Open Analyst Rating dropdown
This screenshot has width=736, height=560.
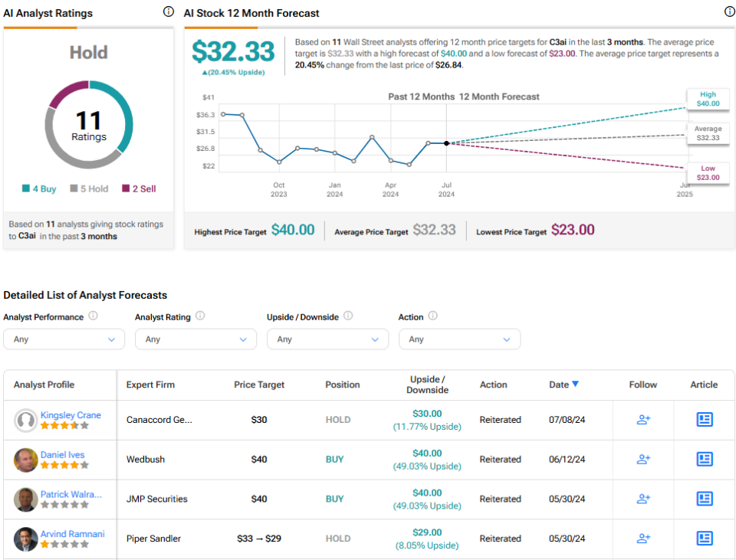click(x=195, y=339)
